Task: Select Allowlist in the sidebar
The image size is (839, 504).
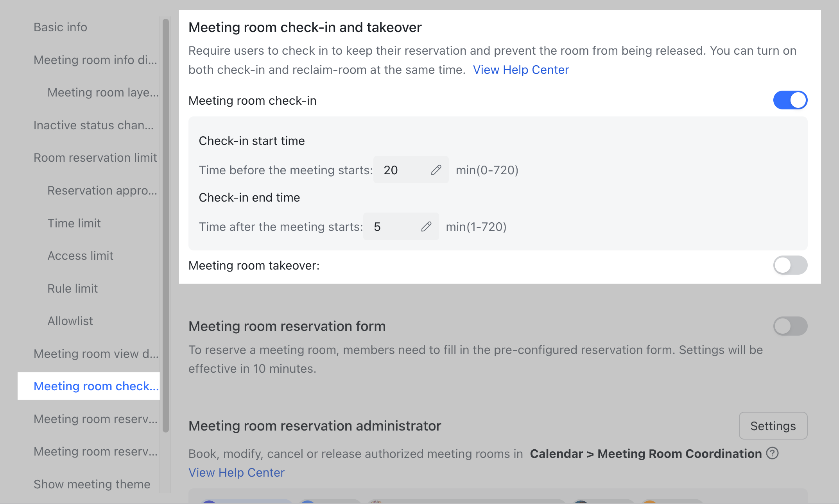Action: 70,321
